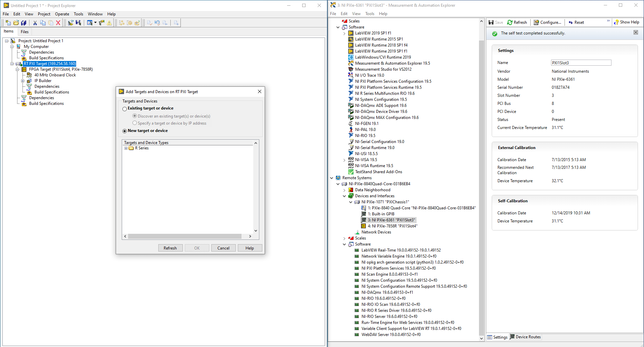Select 'Measurement Studio for VS2012' row
Screen dimensions: 644x347
tap(380, 69)
